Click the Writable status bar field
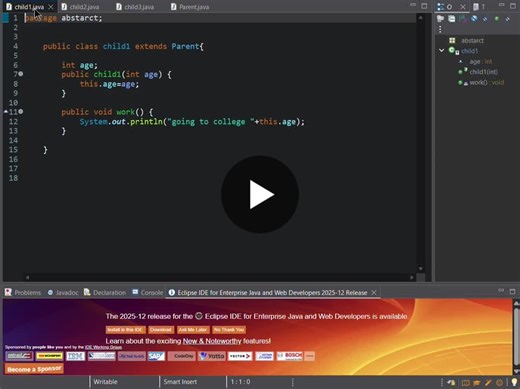This screenshot has width=520, height=389. [x=105, y=382]
